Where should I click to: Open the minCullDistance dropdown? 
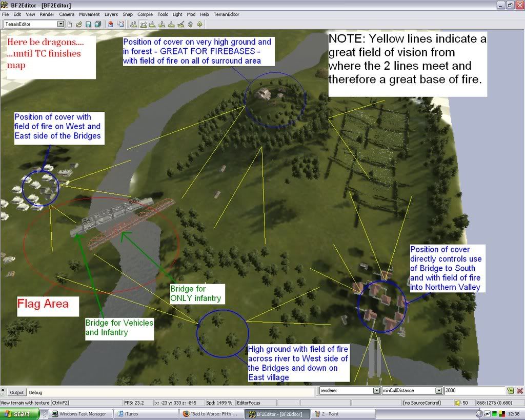438,391
